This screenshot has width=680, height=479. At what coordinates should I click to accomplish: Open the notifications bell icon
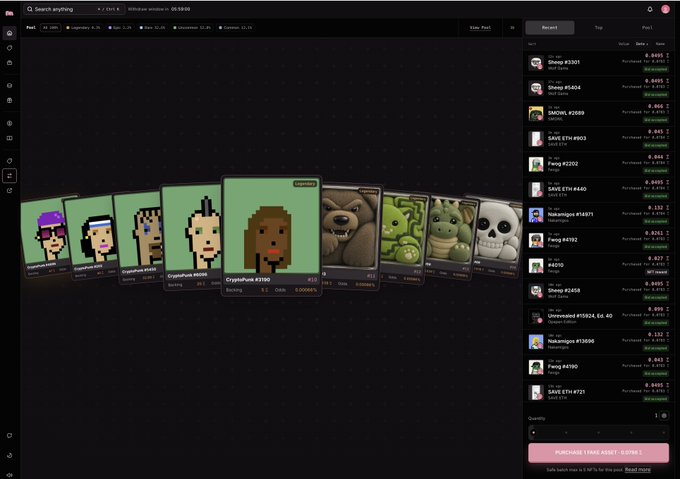pyautogui.click(x=650, y=9)
